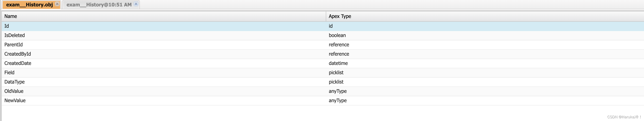Click the 'reference' type for ParentId
Screen dimensions: 644x121
339,45
